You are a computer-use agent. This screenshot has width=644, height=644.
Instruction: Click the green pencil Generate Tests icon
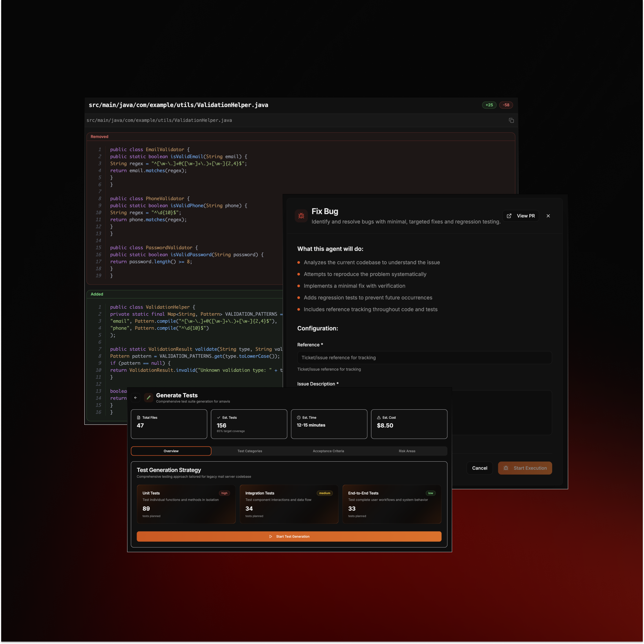coord(148,398)
